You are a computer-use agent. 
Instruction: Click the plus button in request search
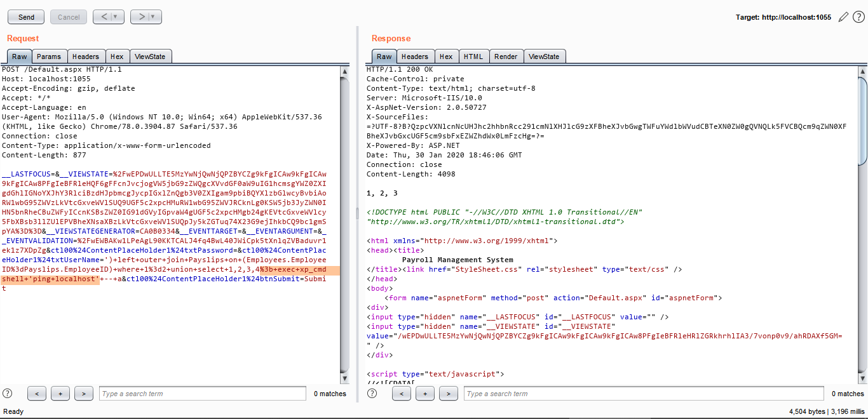[x=60, y=394]
